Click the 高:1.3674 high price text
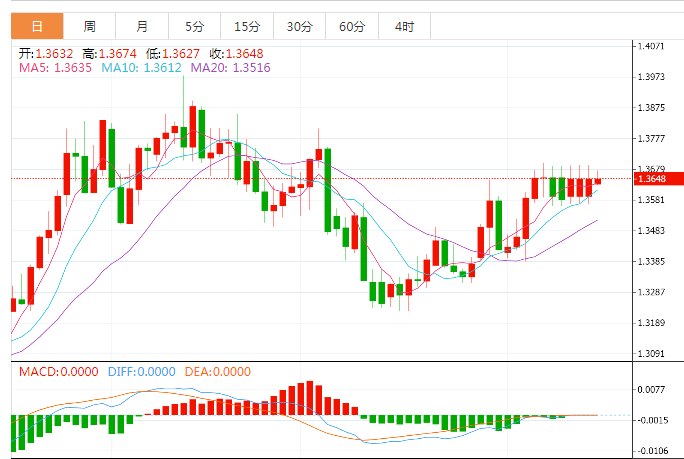Viewport: 684px width, 459px height. (x=109, y=54)
